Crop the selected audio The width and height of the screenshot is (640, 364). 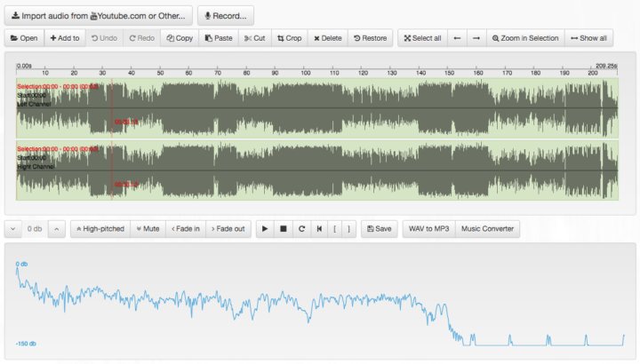(289, 38)
